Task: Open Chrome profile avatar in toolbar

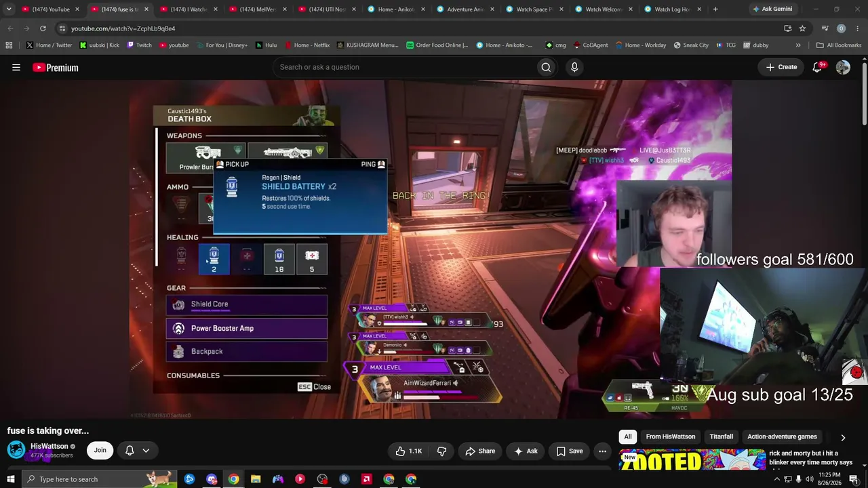Action: (841, 28)
